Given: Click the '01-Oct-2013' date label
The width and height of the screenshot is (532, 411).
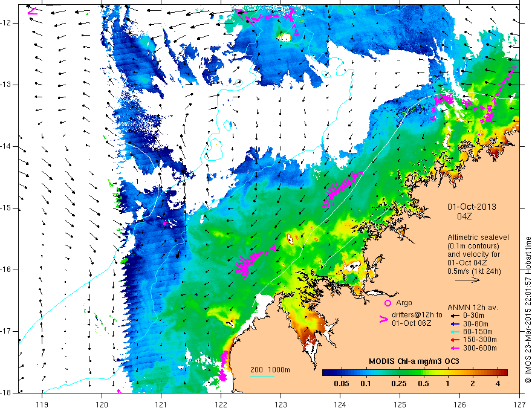Looking at the screenshot, I should point(472,207).
